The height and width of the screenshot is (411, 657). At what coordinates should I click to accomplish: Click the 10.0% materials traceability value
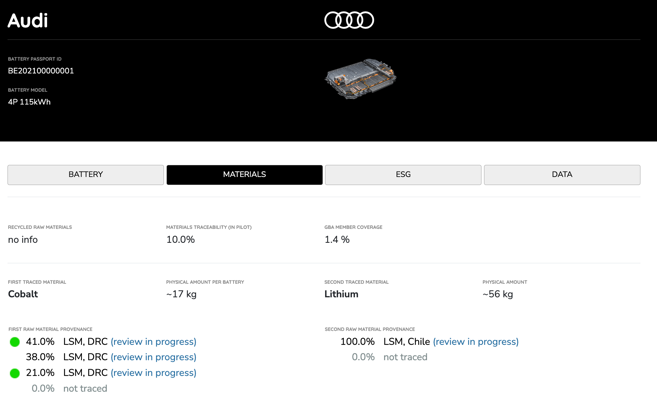[180, 240]
